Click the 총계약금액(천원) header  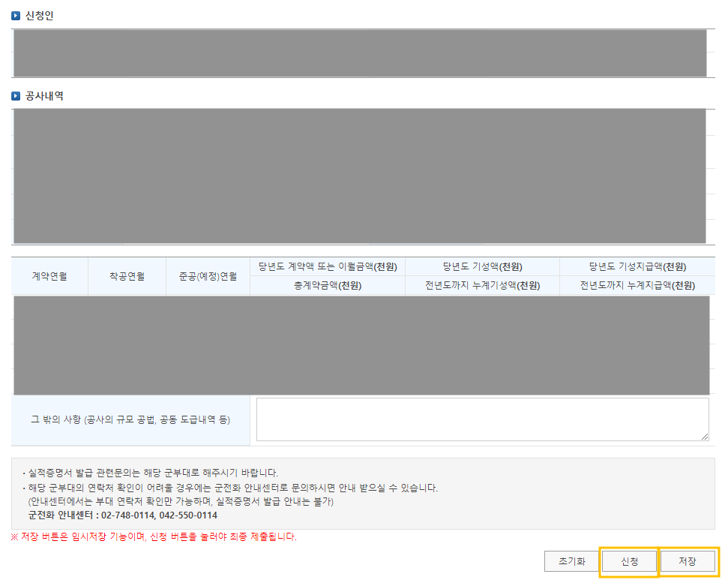328,286
